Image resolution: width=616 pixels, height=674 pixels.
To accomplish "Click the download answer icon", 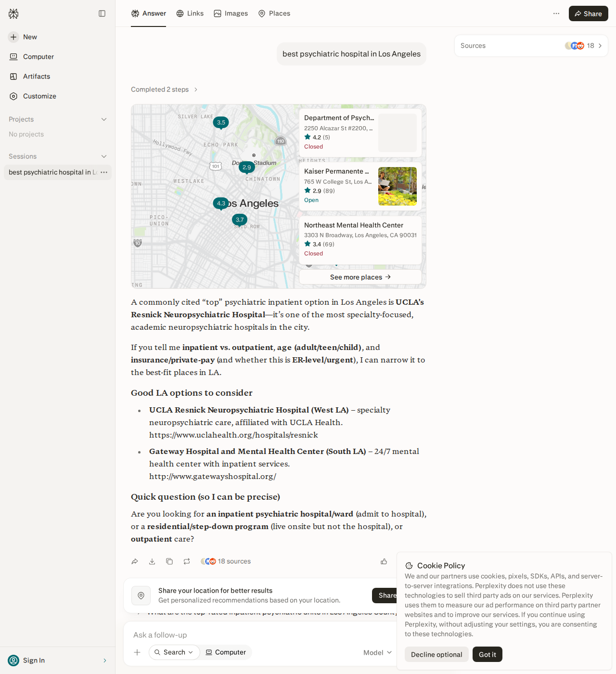I will [152, 561].
